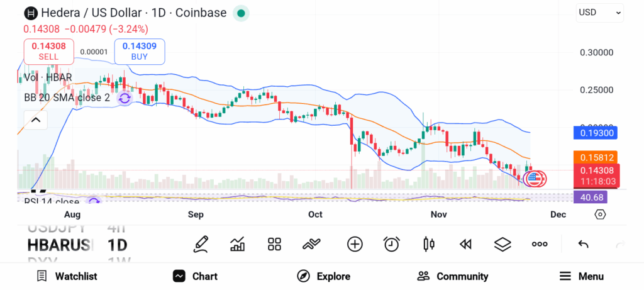Image resolution: width=644 pixels, height=290 pixels.
Task: Undo last action with back arrow
Action: (x=583, y=244)
